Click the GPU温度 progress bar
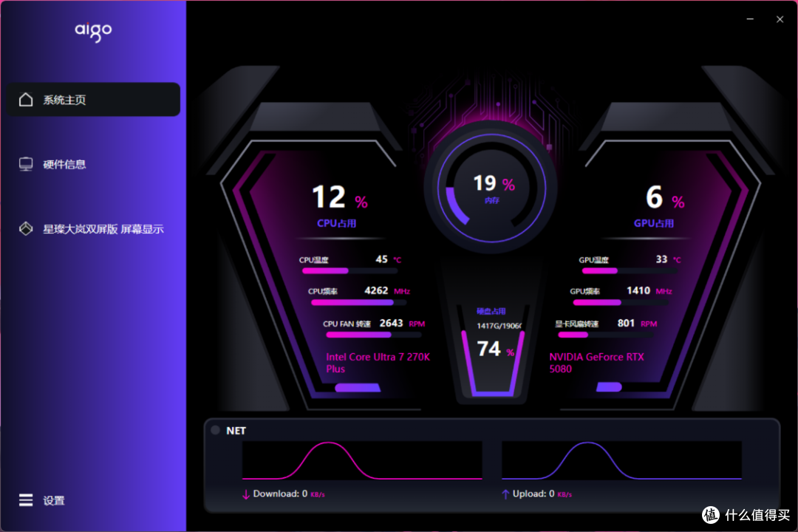Image resolution: width=798 pixels, height=532 pixels. 630,271
